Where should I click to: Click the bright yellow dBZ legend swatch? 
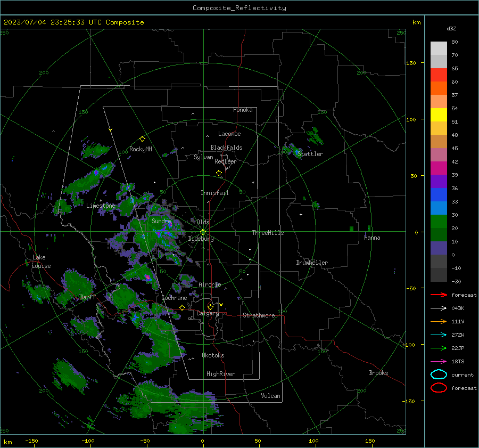pyautogui.click(x=439, y=115)
